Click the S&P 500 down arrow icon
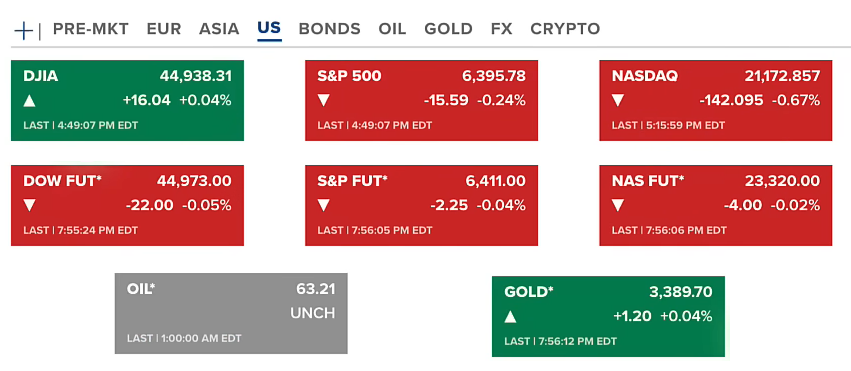This screenshot has height=371, width=851. tap(323, 100)
